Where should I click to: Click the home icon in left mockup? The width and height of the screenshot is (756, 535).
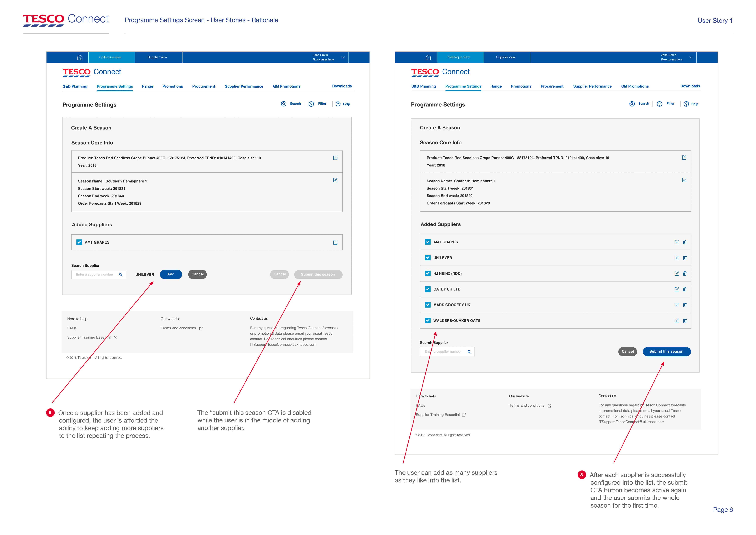click(80, 57)
